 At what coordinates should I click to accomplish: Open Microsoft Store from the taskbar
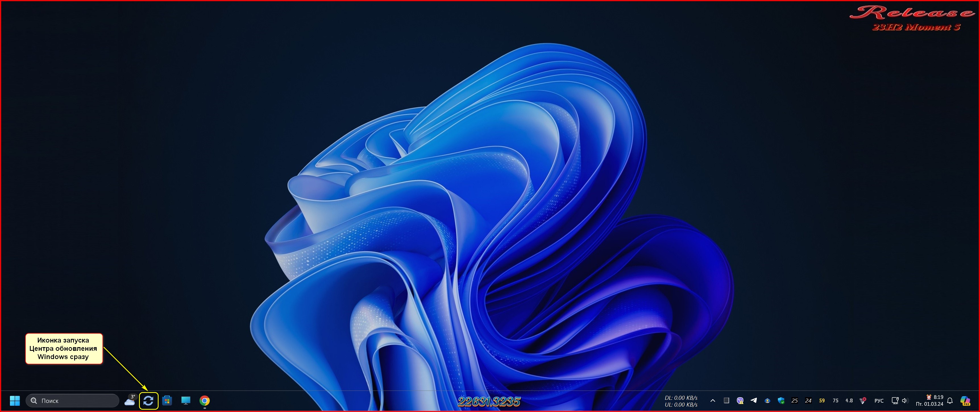coord(167,401)
